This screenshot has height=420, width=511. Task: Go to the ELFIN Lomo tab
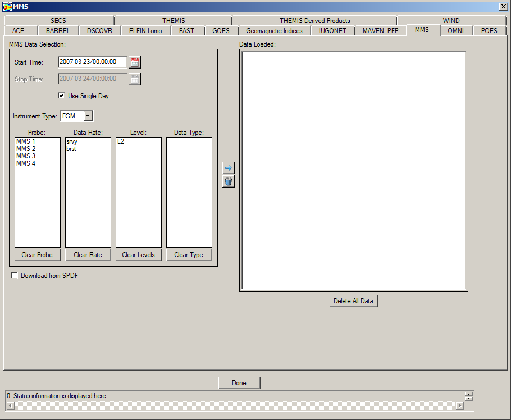[x=145, y=31]
